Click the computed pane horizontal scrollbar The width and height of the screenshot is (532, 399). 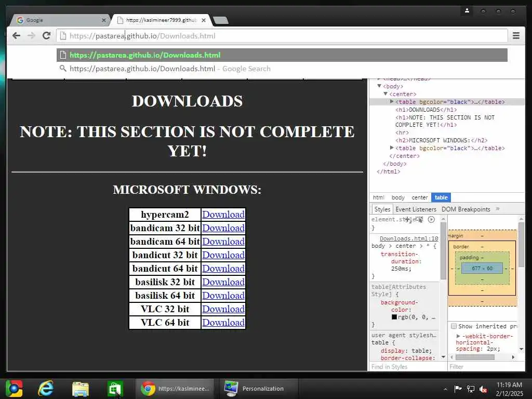click(x=475, y=357)
